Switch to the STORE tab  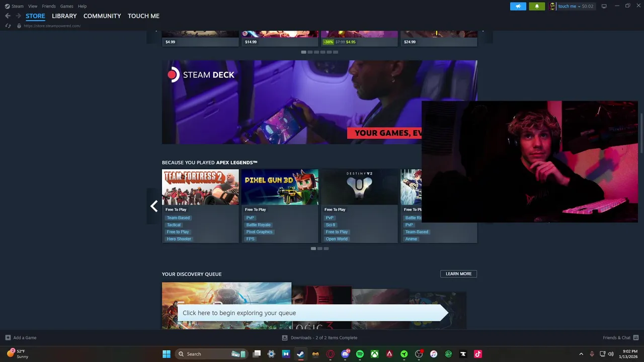(35, 16)
